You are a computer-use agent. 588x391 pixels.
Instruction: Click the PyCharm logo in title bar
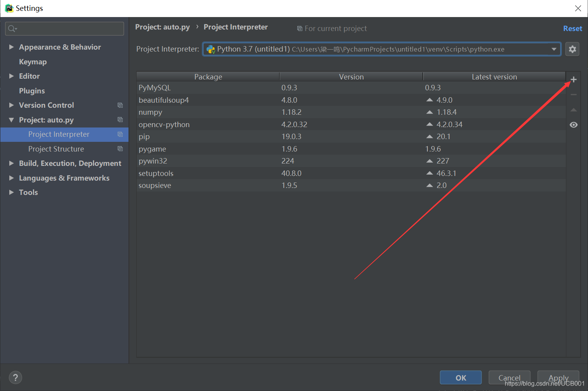tap(9, 8)
